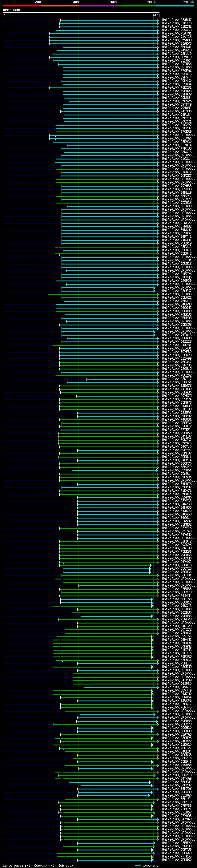This screenshot has height=868, width=197.
Task: Click the Large gaps legend text
Action: [38, 865]
